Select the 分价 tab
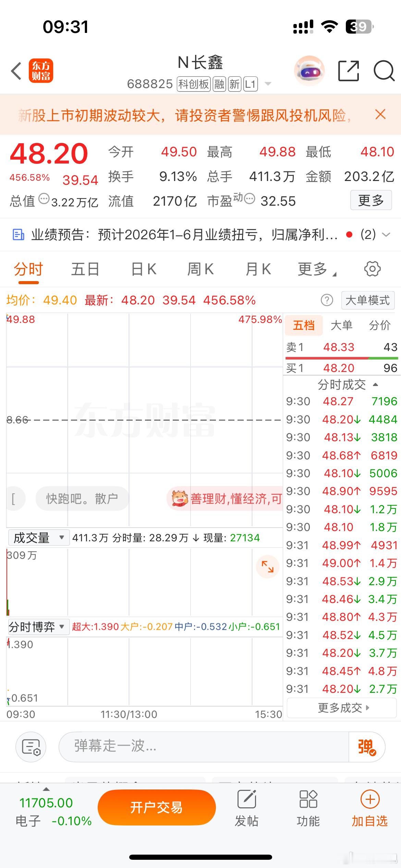The height and width of the screenshot is (868, 401). coord(379,325)
